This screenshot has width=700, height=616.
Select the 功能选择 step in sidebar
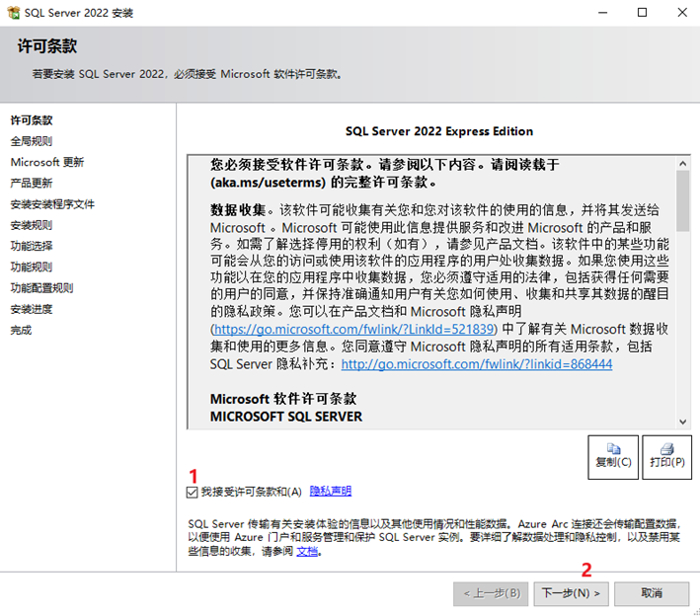click(32, 246)
